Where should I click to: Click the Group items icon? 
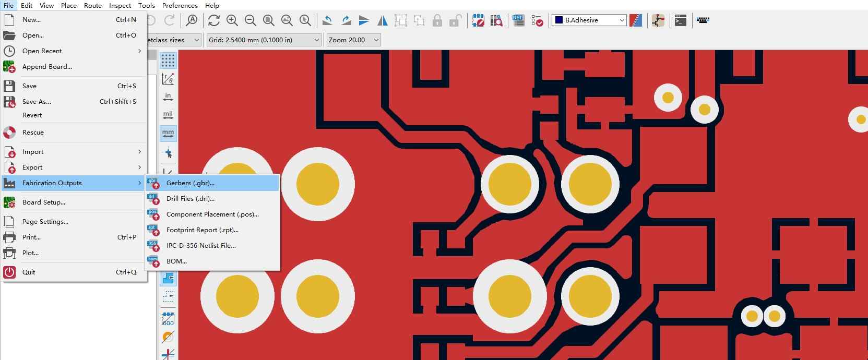(x=400, y=20)
